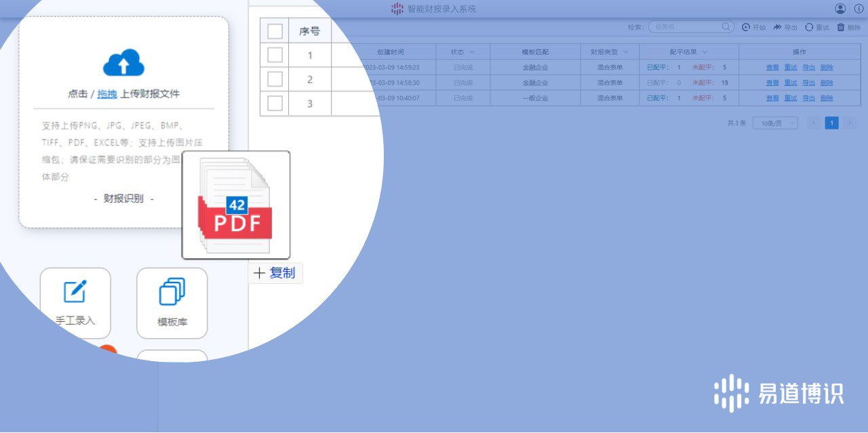The height and width of the screenshot is (433, 868).
Task: Click the 开始 start toolbar icon
Action: (x=746, y=27)
